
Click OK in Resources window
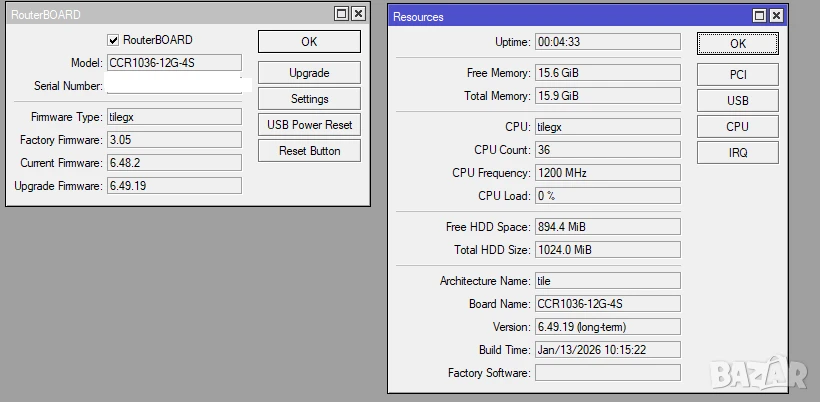(x=737, y=44)
